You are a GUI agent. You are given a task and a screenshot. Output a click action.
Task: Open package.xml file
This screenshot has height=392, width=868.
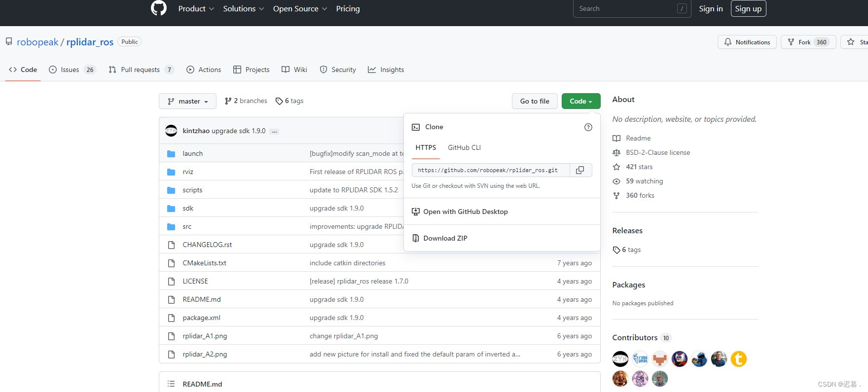[x=201, y=318]
